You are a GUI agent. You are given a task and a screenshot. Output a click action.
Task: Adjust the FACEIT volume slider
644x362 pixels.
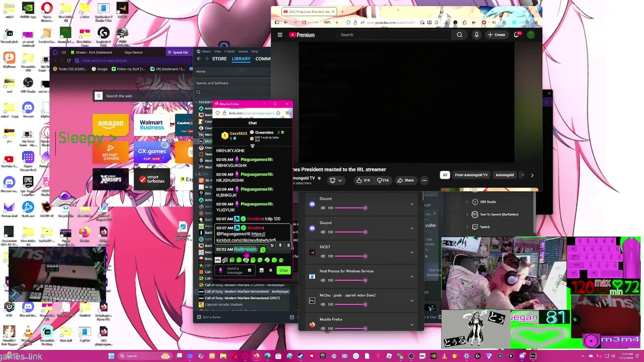click(350, 256)
